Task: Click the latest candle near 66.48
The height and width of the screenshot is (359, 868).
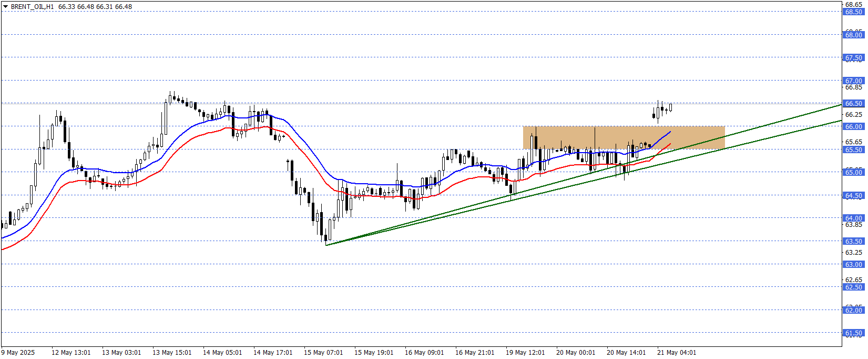Action: click(670, 107)
